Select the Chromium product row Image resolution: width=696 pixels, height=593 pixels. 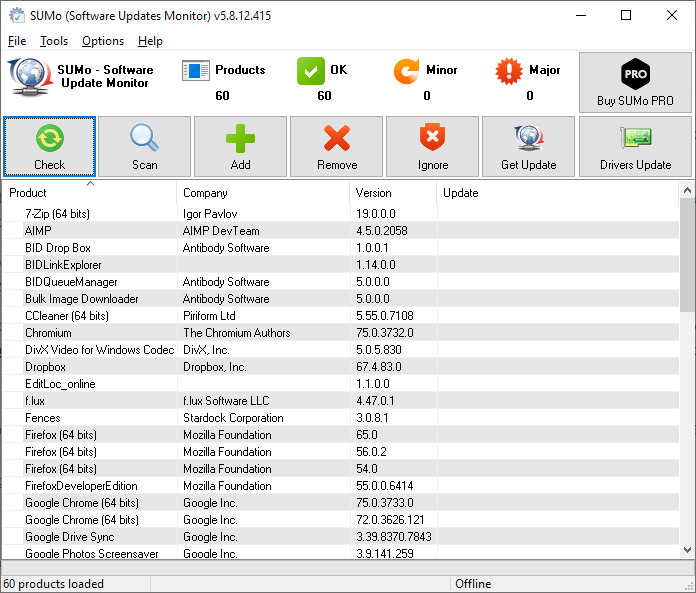tap(341, 332)
